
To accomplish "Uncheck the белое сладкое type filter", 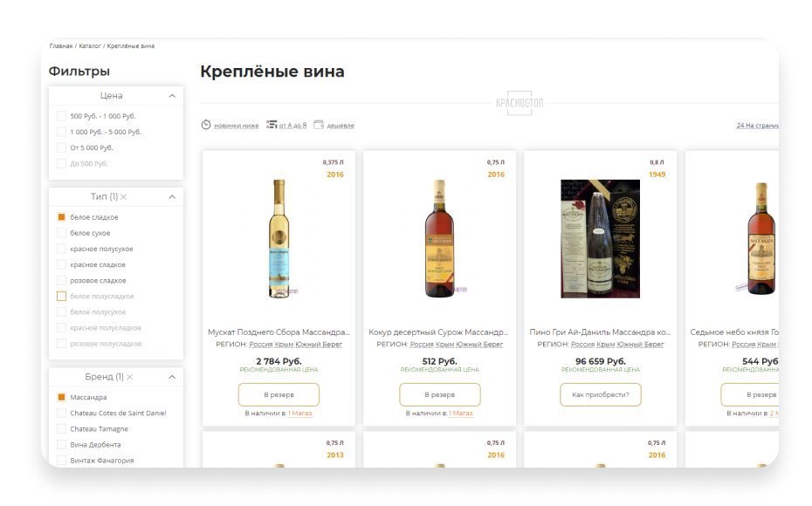I will click(x=62, y=217).
